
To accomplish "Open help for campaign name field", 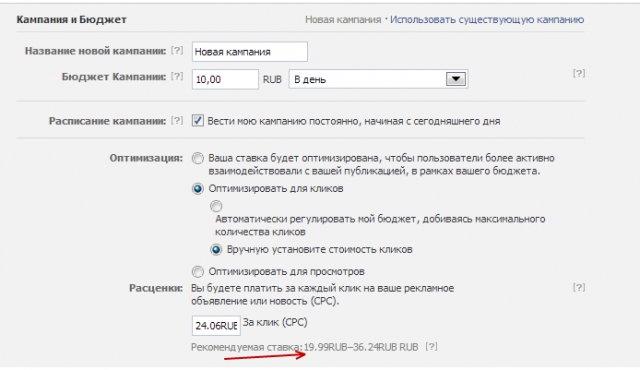I will click(177, 50).
